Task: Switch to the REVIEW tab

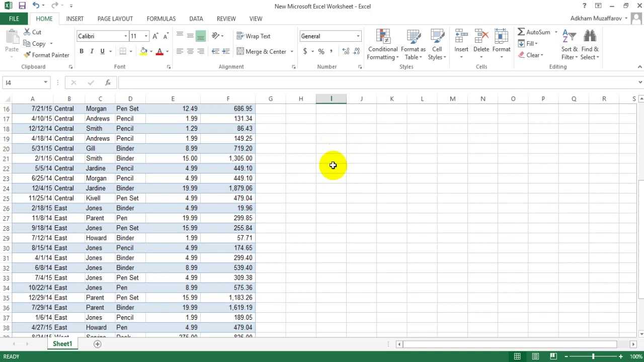Action: (x=226, y=19)
